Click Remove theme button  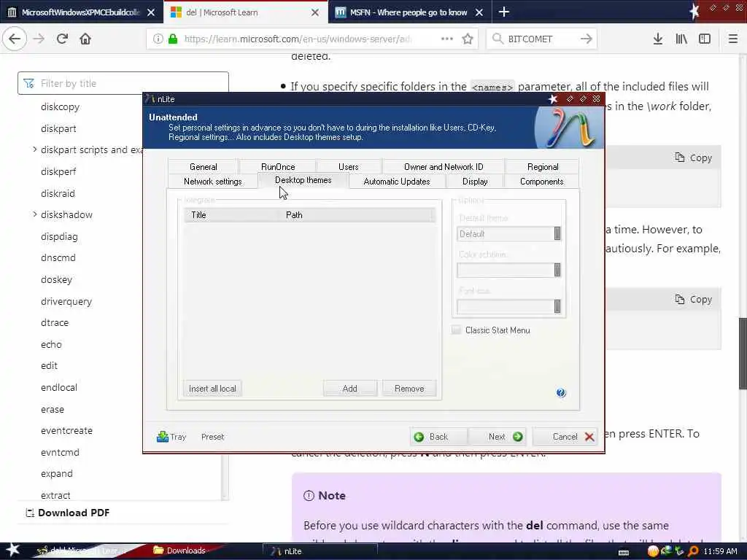coord(409,389)
